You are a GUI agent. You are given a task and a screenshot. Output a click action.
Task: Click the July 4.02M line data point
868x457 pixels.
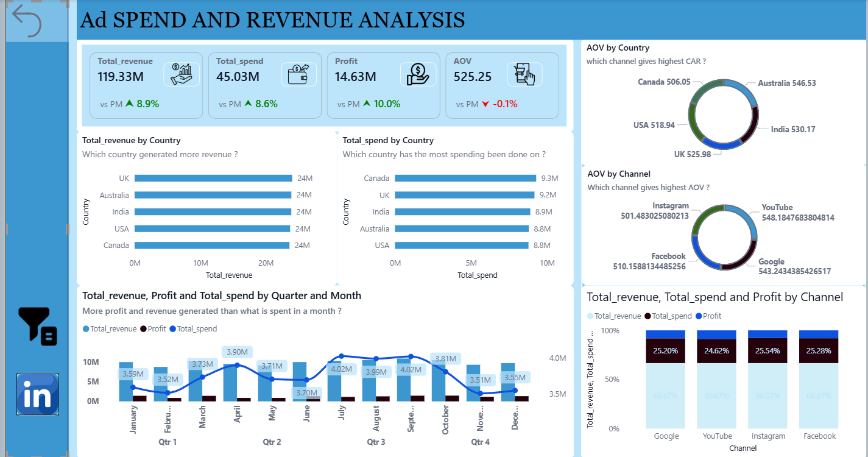pyautogui.click(x=341, y=356)
